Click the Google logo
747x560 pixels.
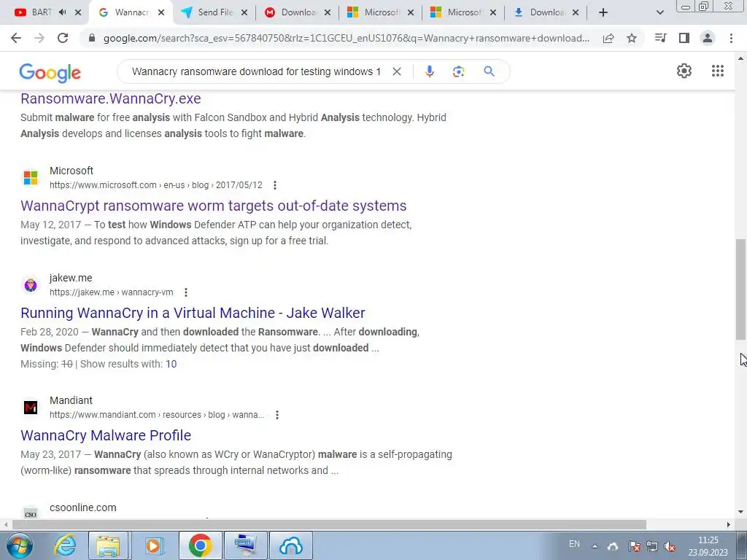point(50,73)
